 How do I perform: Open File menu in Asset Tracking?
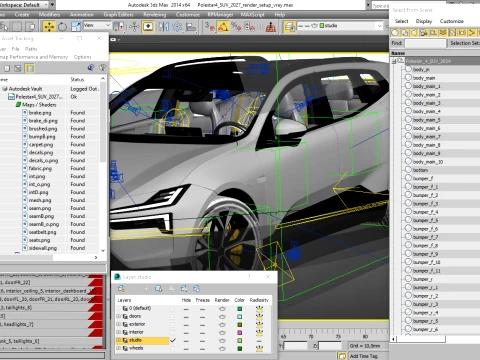coord(15,49)
